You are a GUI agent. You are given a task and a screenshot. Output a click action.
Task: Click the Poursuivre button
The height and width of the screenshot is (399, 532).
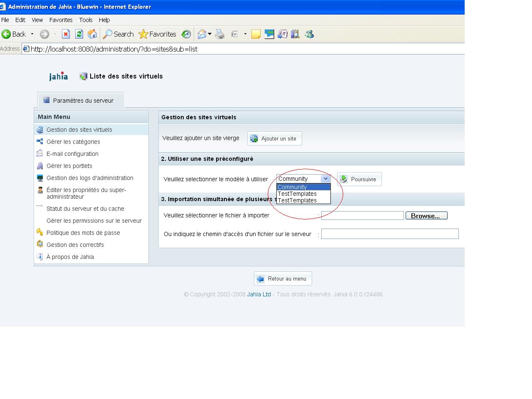tap(359, 179)
